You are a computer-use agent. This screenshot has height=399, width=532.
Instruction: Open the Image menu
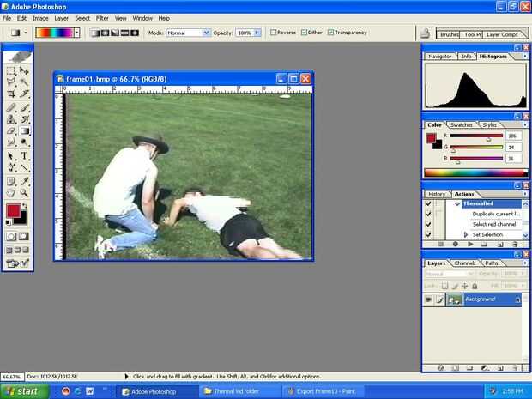click(40, 18)
